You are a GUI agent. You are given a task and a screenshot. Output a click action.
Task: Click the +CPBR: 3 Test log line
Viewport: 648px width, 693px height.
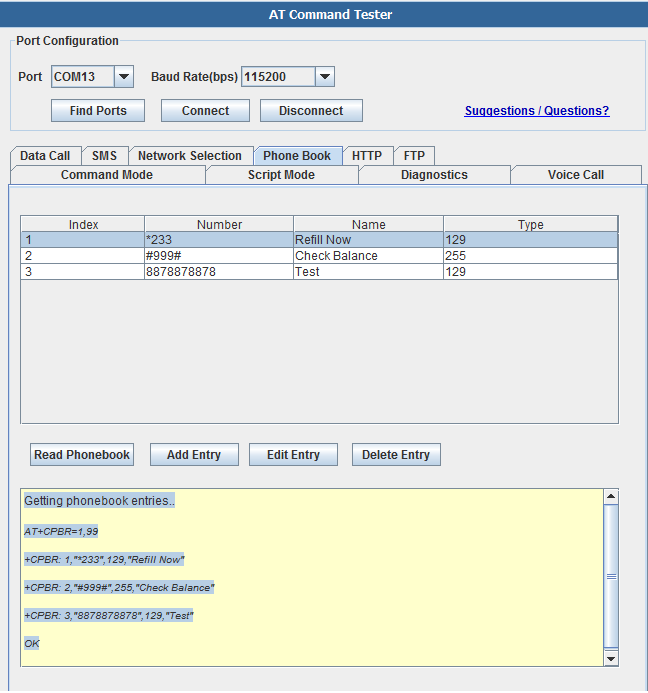pos(109,616)
